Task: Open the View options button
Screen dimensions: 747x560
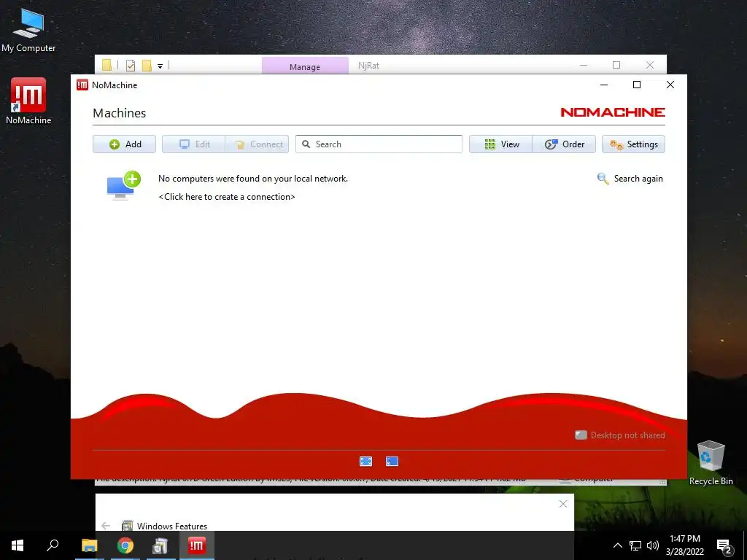Action: [500, 144]
